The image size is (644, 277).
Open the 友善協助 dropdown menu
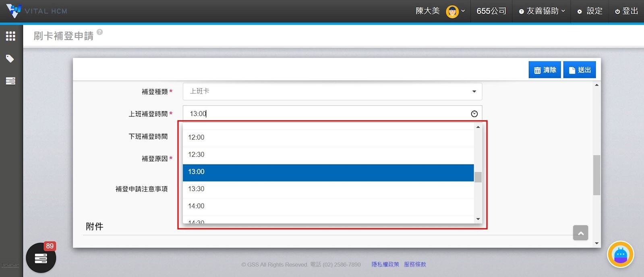click(x=542, y=11)
